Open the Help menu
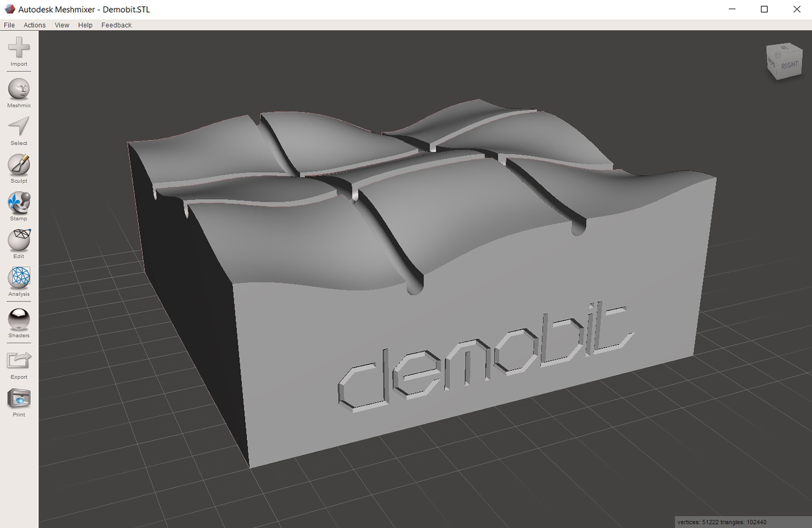Screen dimensions: 812x528 click(85, 25)
